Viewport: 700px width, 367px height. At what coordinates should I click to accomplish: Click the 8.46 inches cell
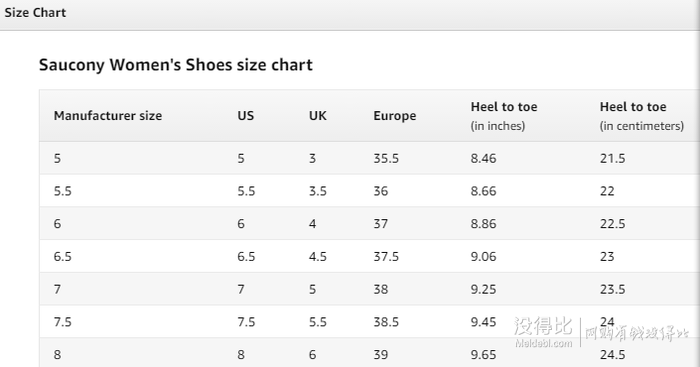483,158
